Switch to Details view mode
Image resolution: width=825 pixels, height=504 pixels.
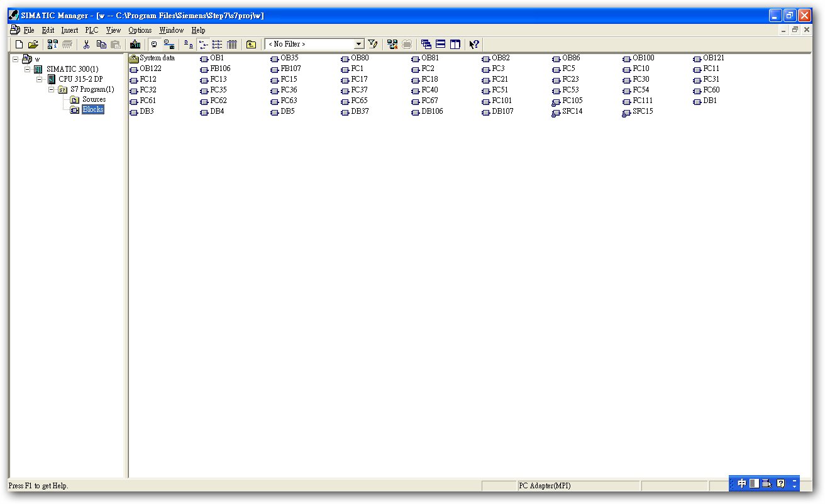(232, 44)
